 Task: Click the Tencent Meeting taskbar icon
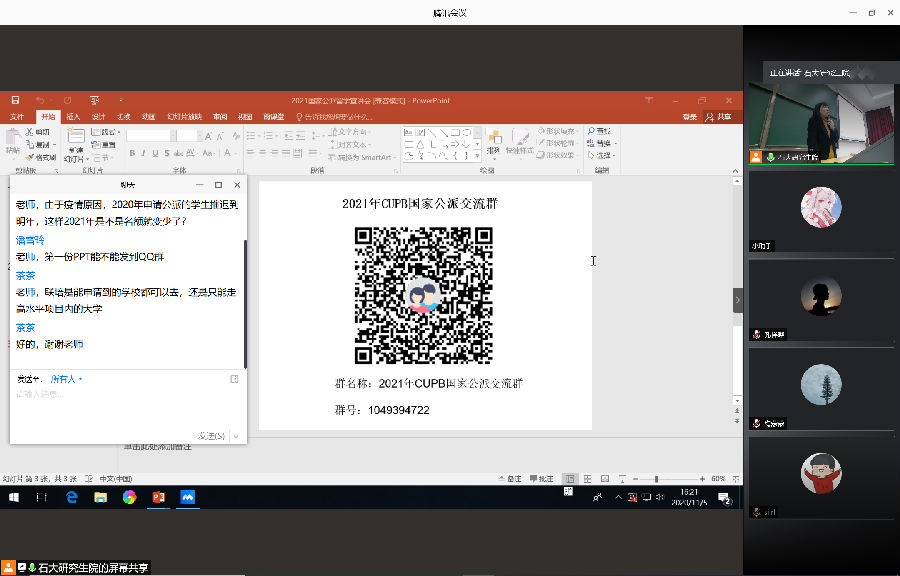(188, 497)
